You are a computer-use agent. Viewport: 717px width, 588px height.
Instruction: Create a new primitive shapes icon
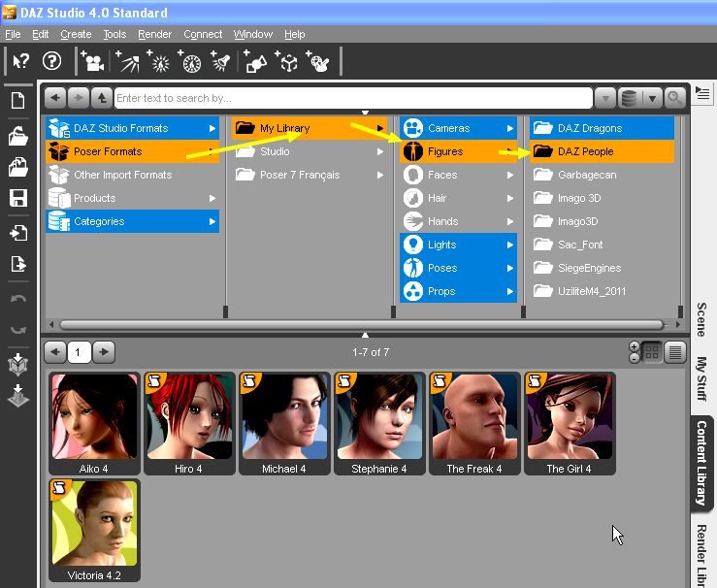[255, 61]
